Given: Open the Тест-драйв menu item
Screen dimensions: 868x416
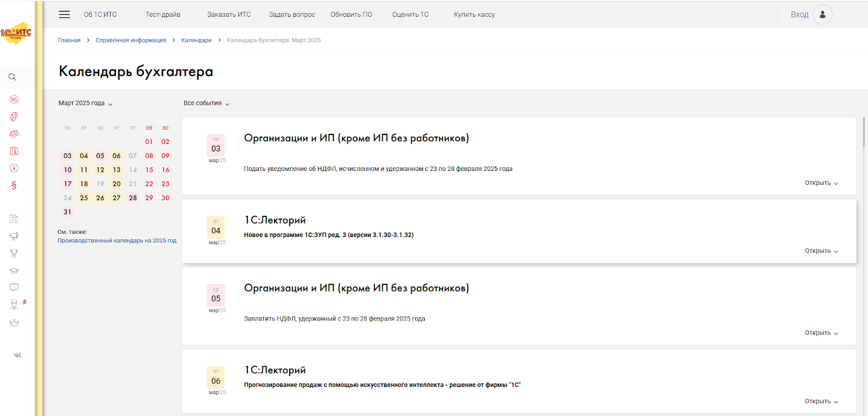Looking at the screenshot, I should click(163, 15).
